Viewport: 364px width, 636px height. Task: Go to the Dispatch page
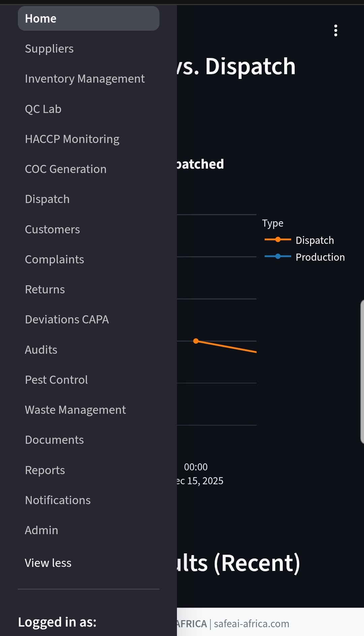click(x=47, y=199)
